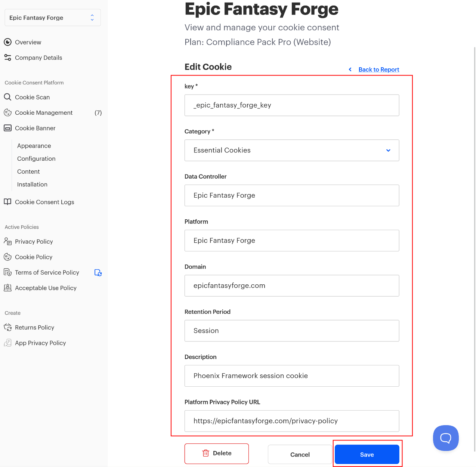Click the Cookie Banner icon
Screen dimensions: 476x467
(7, 128)
